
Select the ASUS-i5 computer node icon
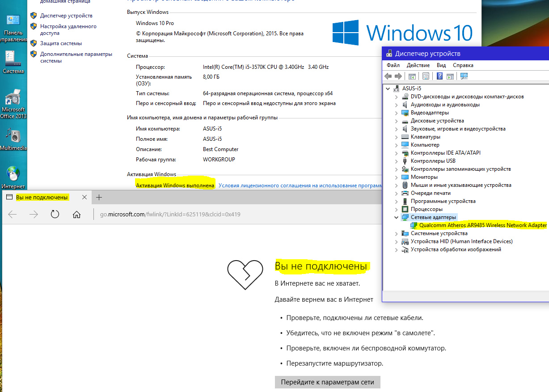(397, 89)
